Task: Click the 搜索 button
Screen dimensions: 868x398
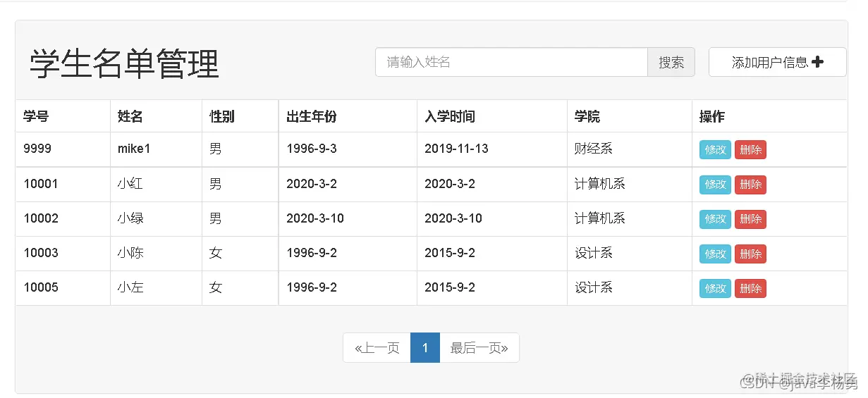Action: (671, 62)
